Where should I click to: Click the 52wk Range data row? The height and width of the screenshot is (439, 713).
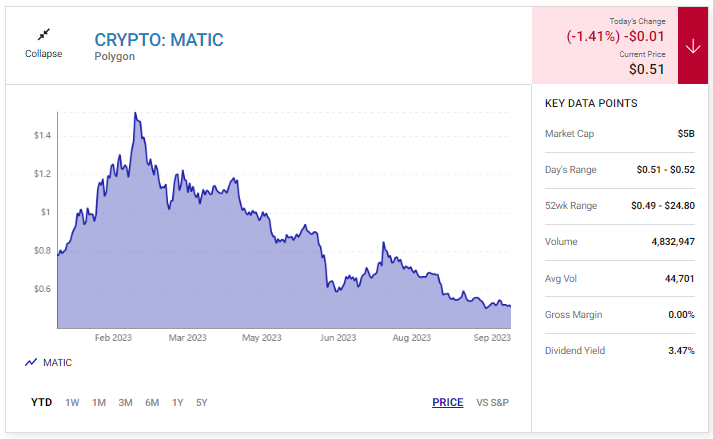[619, 206]
